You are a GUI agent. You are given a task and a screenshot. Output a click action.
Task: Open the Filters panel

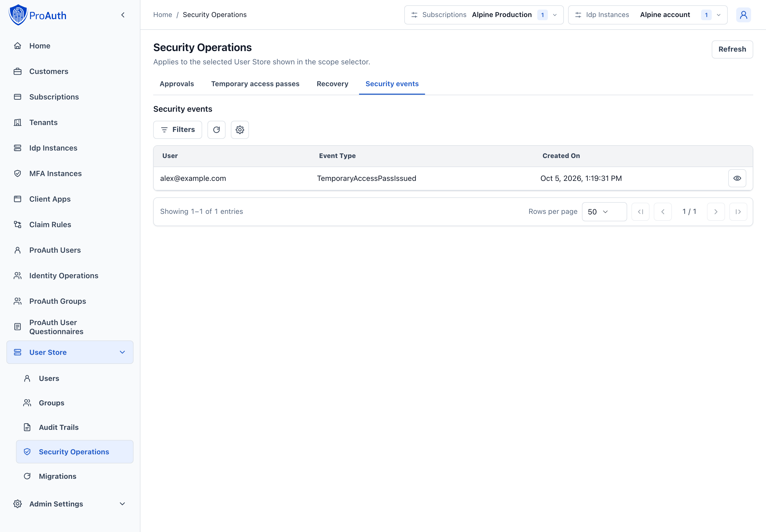(x=178, y=130)
